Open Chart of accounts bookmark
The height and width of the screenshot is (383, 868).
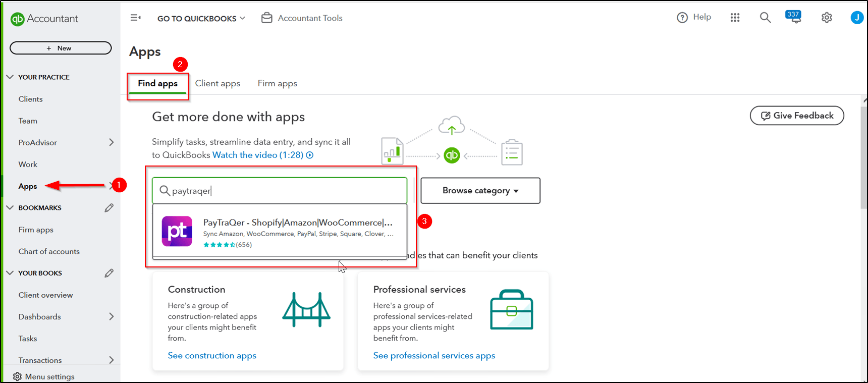point(49,251)
